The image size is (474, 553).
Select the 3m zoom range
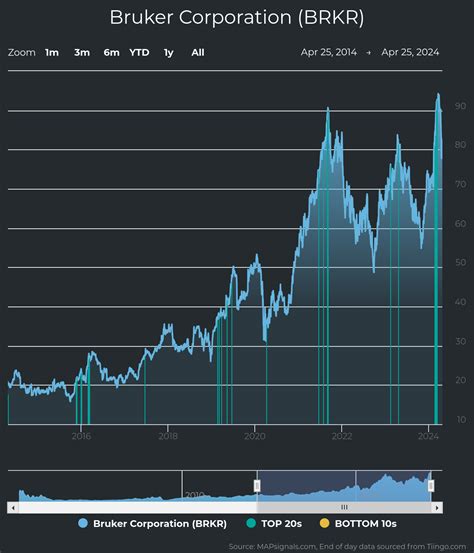coord(82,53)
